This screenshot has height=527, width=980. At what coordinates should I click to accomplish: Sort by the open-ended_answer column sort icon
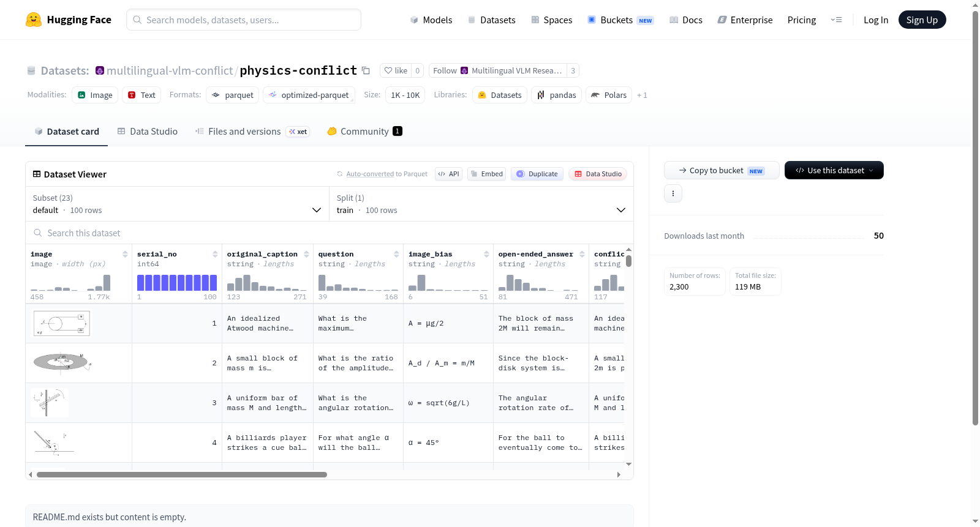[x=582, y=254]
